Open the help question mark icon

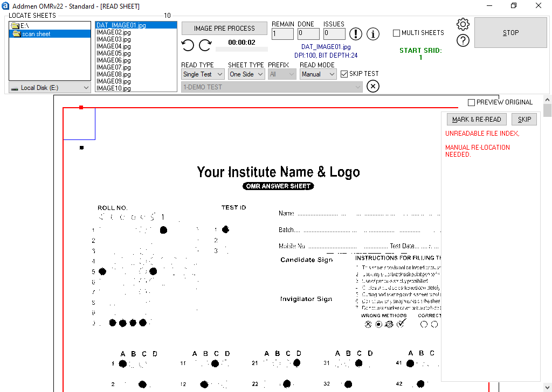[x=463, y=40]
